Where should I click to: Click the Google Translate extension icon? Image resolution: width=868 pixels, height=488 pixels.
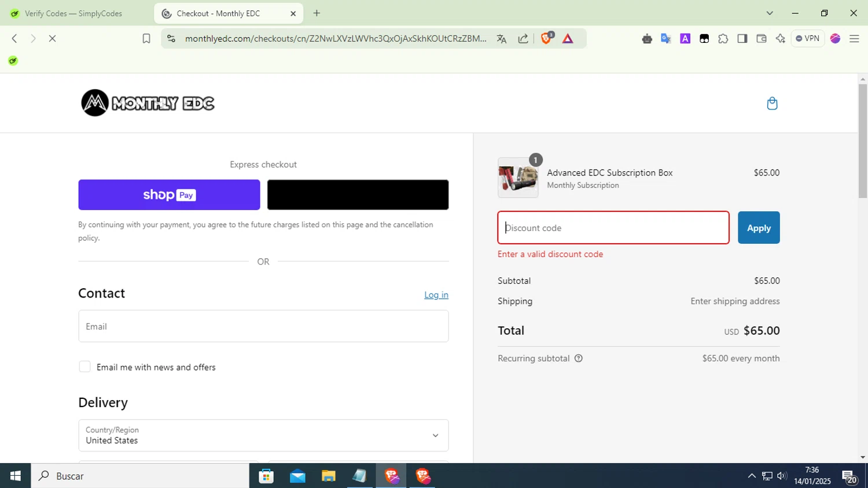coord(666,39)
